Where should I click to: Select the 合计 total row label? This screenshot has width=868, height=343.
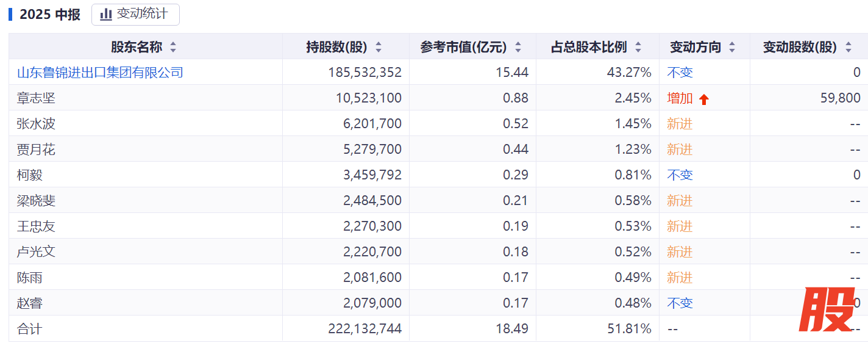pos(29,329)
